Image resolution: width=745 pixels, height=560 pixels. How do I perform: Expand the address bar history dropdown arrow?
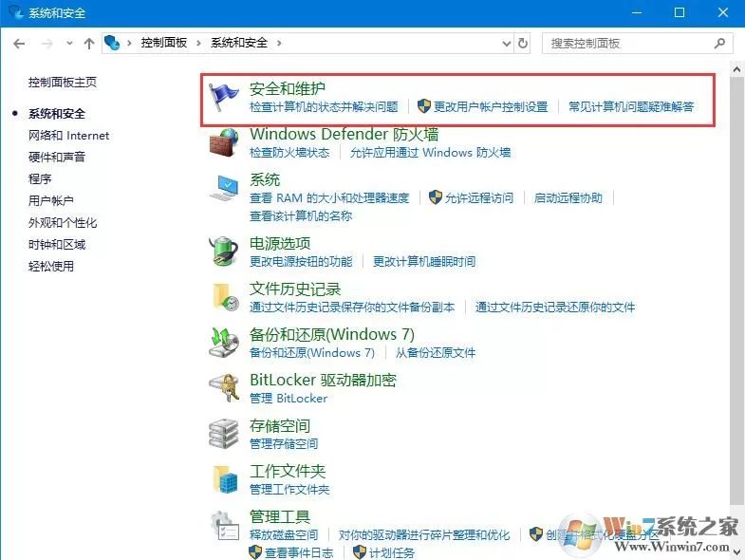tap(507, 44)
